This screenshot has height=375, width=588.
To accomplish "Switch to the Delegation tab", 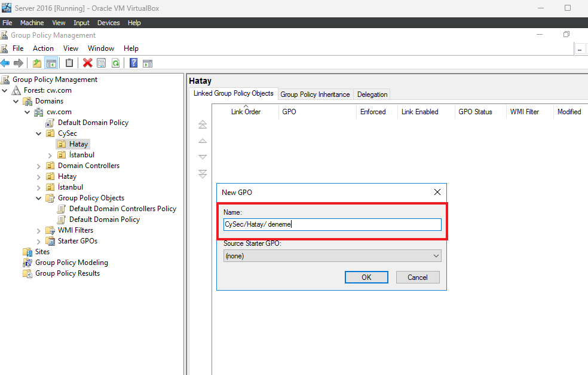I will [x=372, y=94].
